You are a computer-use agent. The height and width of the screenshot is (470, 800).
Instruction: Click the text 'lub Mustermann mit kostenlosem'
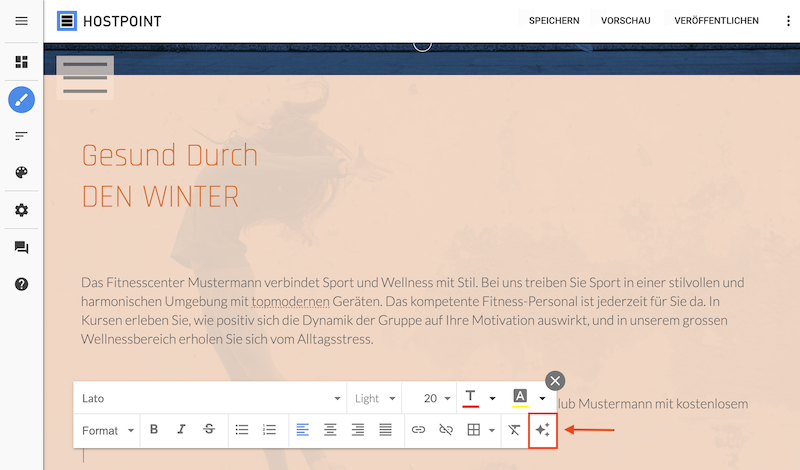[653, 404]
